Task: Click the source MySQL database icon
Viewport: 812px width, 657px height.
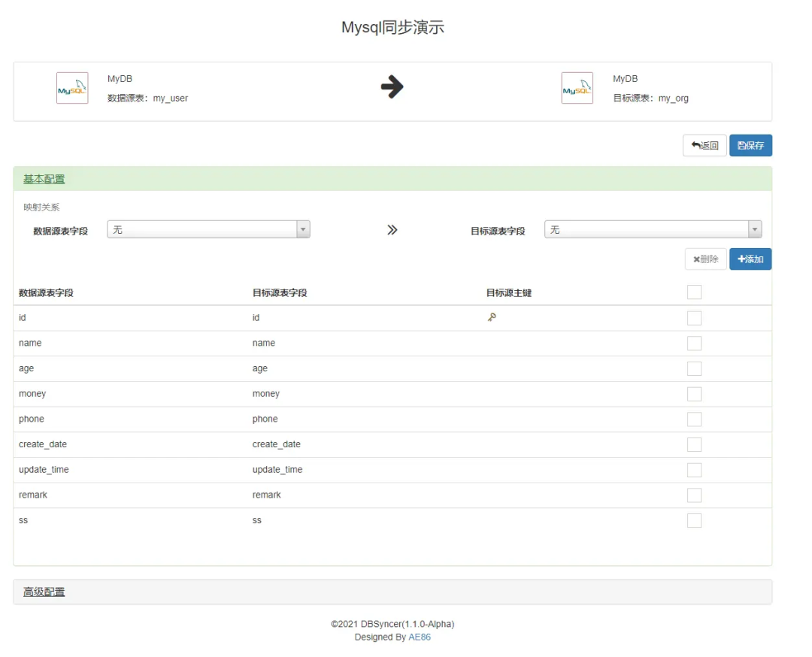Action: pyautogui.click(x=72, y=88)
